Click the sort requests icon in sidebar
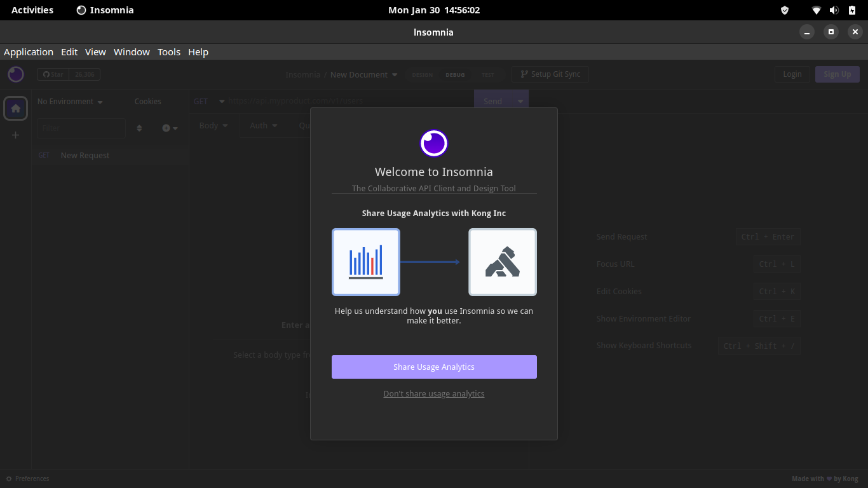The image size is (868, 488). click(x=139, y=128)
